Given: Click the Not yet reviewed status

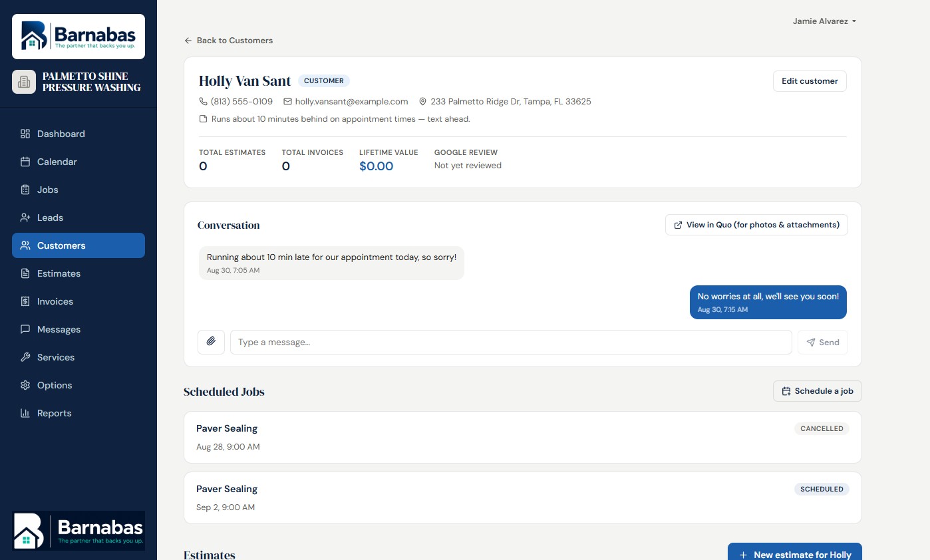Looking at the screenshot, I should tap(468, 166).
